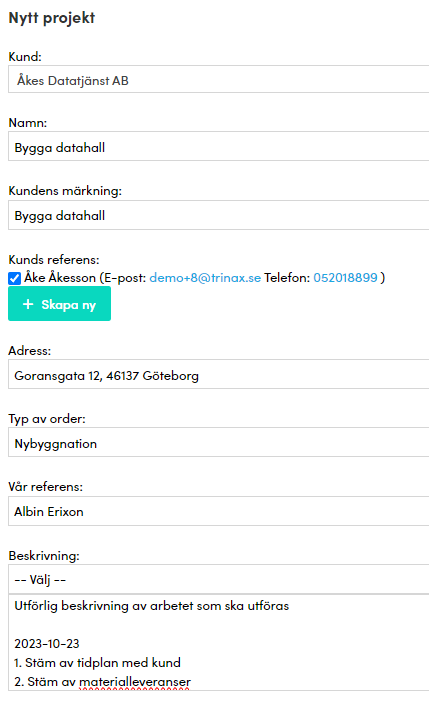Click the Kunds referens label

point(54,260)
